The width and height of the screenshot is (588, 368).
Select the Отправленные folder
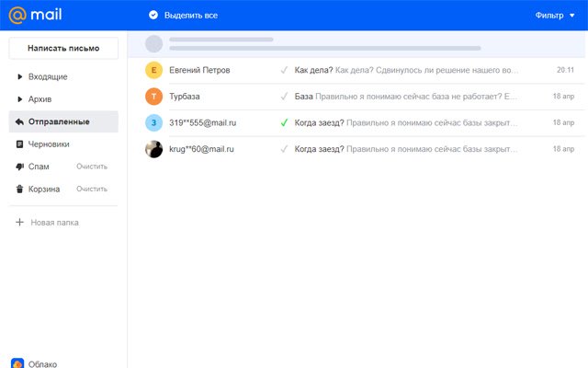click(x=63, y=121)
